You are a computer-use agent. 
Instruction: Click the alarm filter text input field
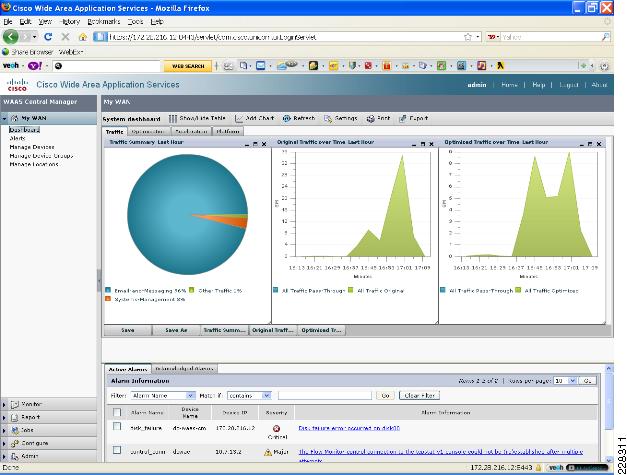(325, 395)
